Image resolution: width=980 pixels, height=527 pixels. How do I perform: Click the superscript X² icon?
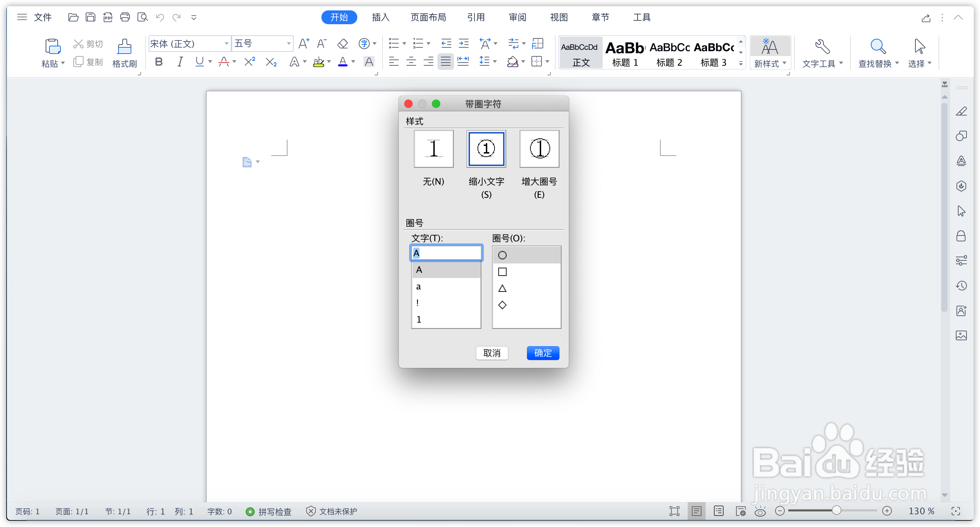[249, 62]
